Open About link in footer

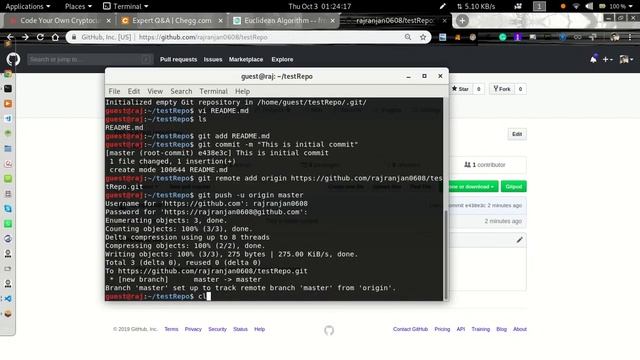520,329
